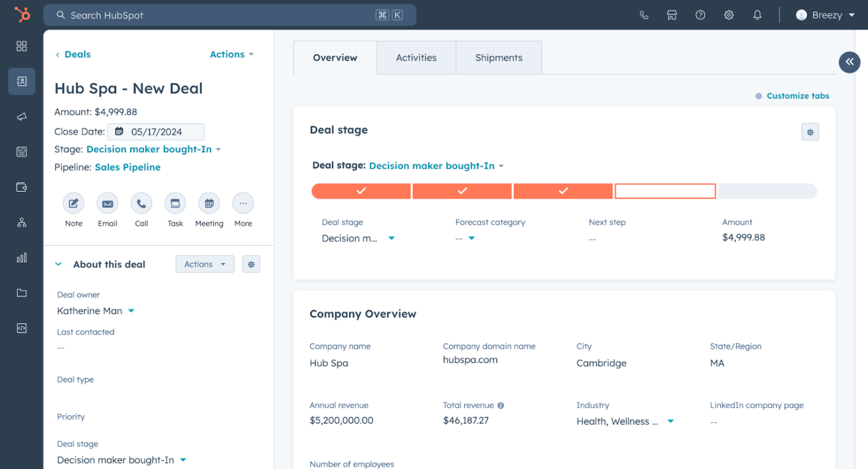Create a Task via task icon

click(175, 204)
